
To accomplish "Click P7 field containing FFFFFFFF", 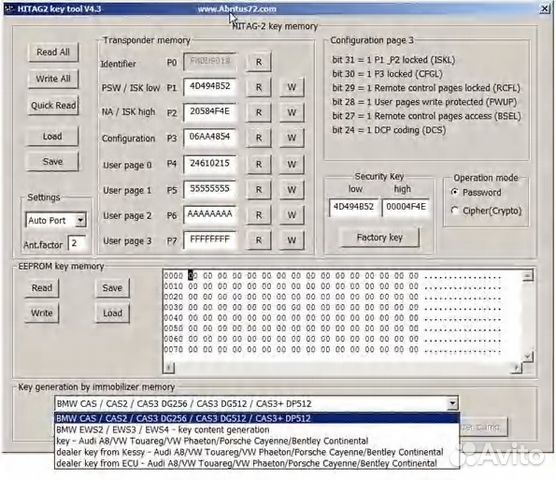I will (210, 240).
